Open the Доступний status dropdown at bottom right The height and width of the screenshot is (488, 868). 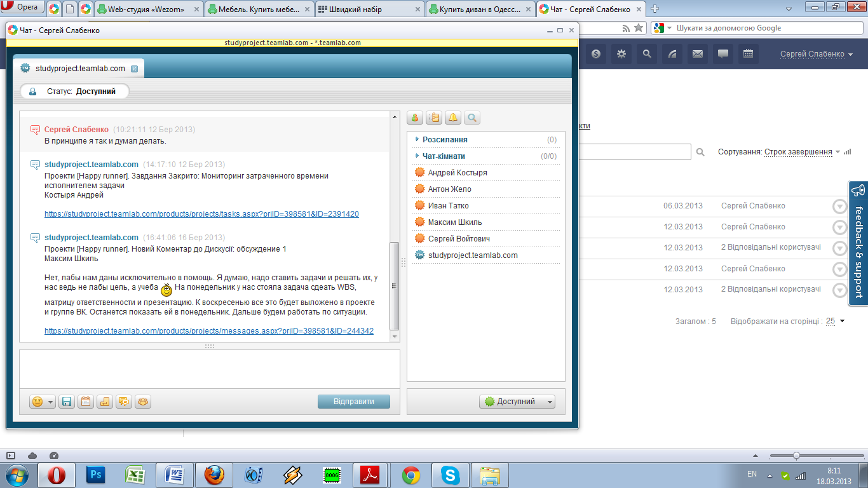click(x=517, y=402)
